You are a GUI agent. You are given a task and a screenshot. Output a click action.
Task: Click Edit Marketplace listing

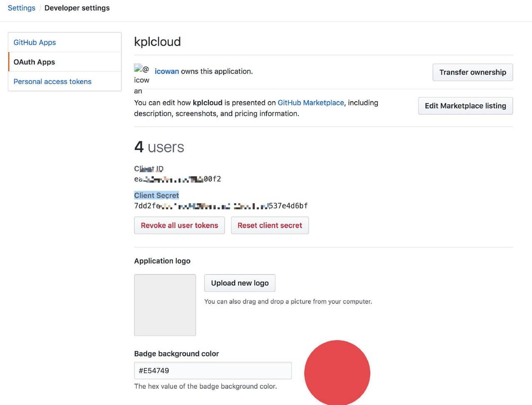pos(465,106)
